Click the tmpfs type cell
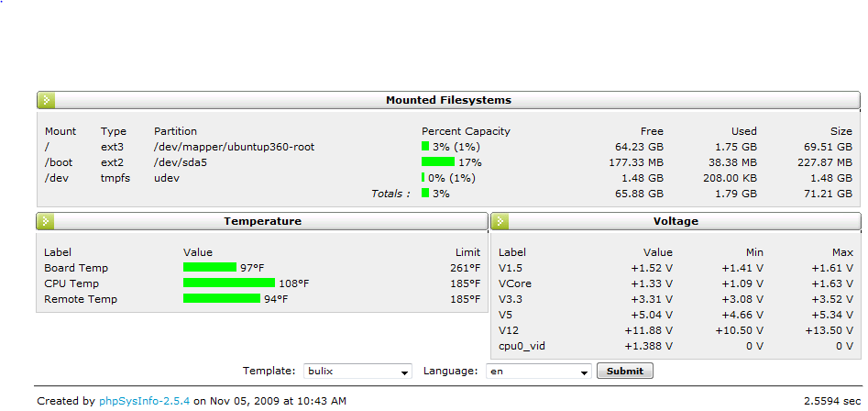Viewport: 868px width, 411px height. [115, 178]
